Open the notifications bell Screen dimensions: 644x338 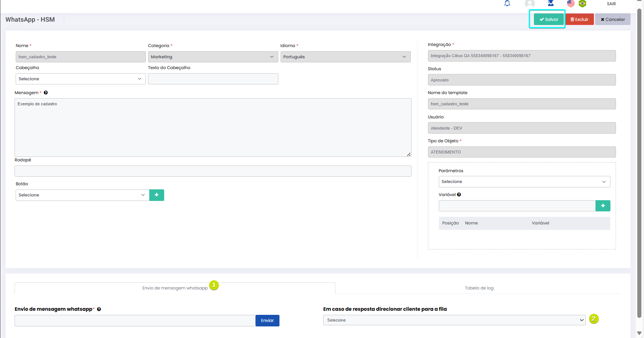point(507,3)
